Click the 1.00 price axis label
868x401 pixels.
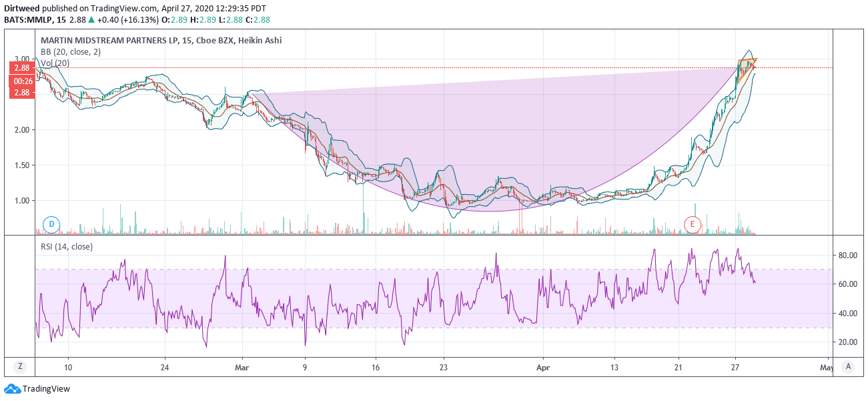point(21,201)
